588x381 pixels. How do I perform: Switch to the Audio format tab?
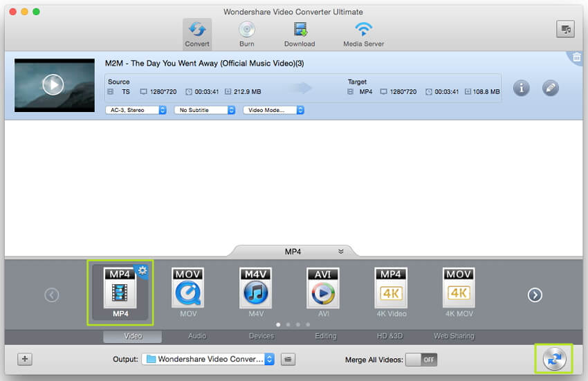click(x=197, y=336)
